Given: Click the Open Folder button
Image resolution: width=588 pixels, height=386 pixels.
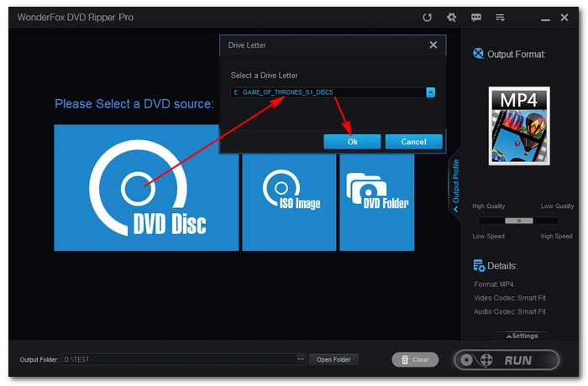Looking at the screenshot, I should pyautogui.click(x=333, y=359).
